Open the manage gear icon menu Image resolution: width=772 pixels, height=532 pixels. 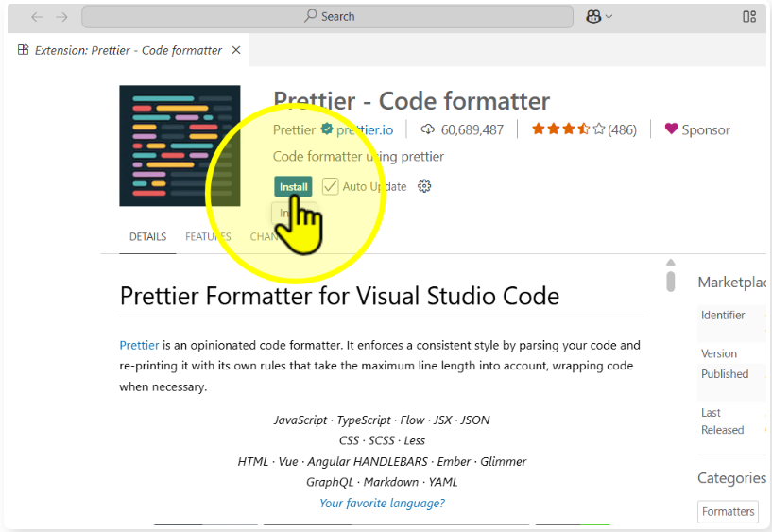[424, 186]
